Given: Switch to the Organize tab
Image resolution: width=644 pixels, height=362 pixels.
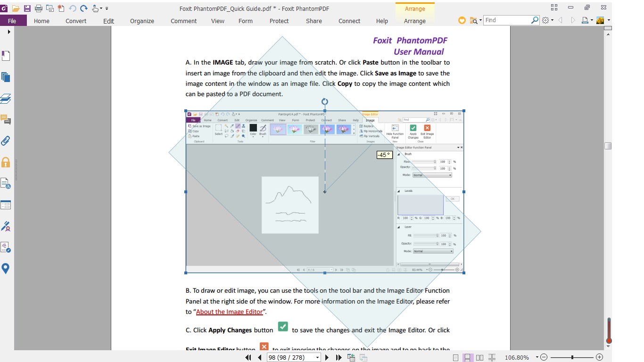Looking at the screenshot, I should click(x=142, y=21).
